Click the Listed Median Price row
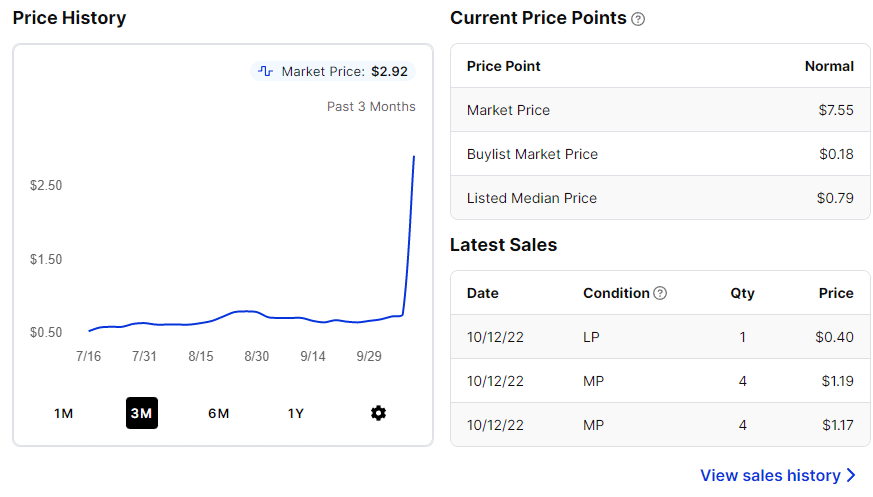Image resolution: width=873 pixels, height=497 pixels. (x=660, y=198)
